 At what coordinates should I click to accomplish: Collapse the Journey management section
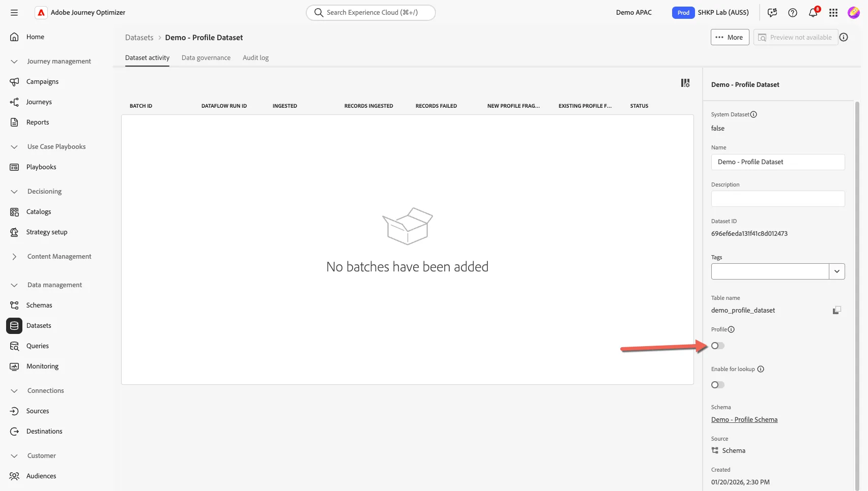[14, 62]
